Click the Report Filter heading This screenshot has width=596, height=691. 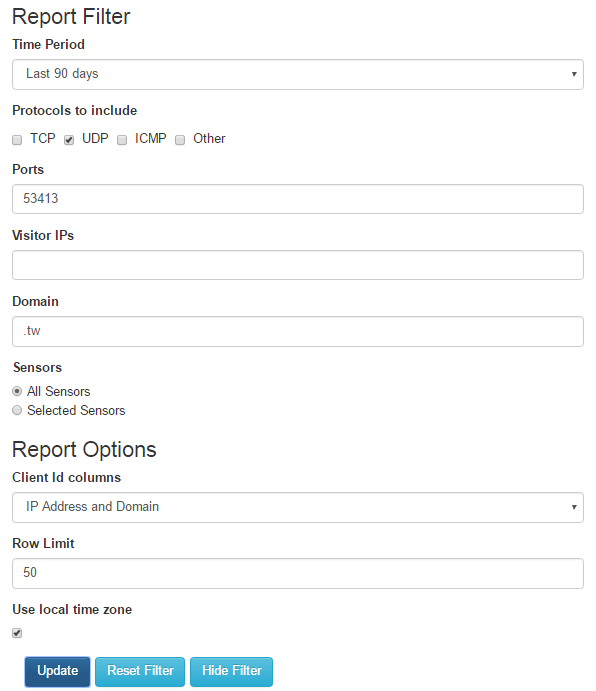click(71, 17)
